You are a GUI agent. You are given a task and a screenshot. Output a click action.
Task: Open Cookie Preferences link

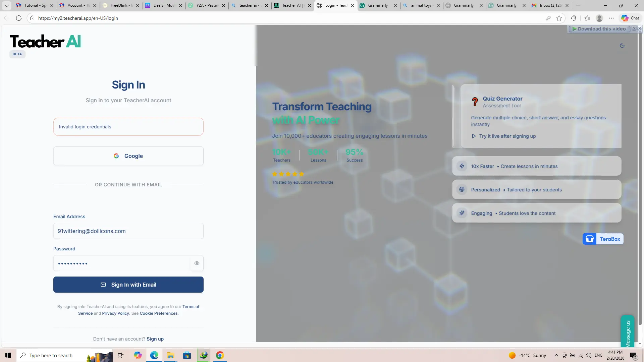[x=159, y=313]
